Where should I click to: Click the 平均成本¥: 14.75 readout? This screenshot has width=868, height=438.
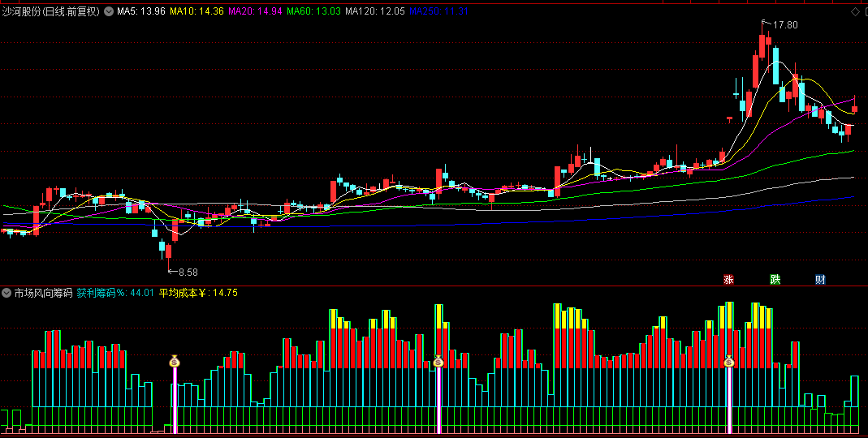[198, 293]
